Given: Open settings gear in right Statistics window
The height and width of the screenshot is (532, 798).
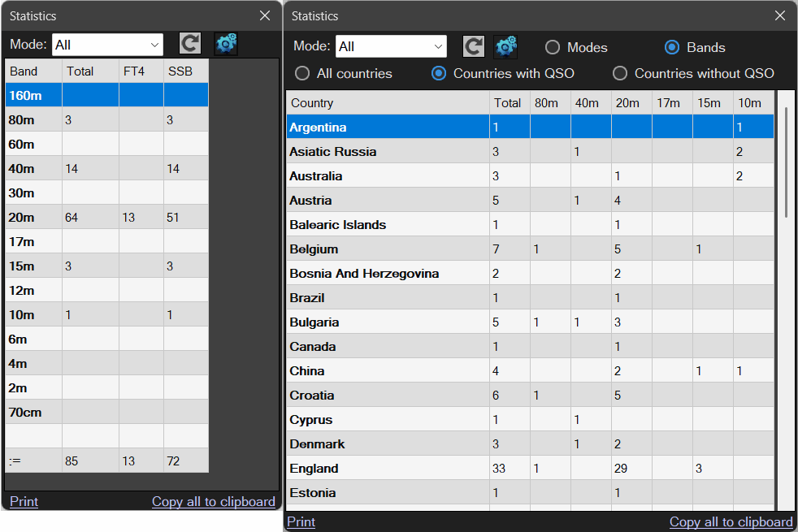Looking at the screenshot, I should pos(505,46).
